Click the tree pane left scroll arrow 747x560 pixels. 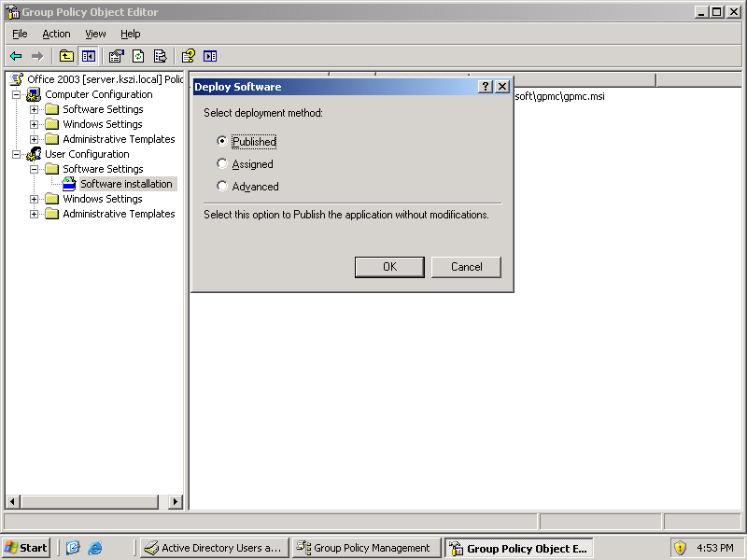(x=12, y=501)
